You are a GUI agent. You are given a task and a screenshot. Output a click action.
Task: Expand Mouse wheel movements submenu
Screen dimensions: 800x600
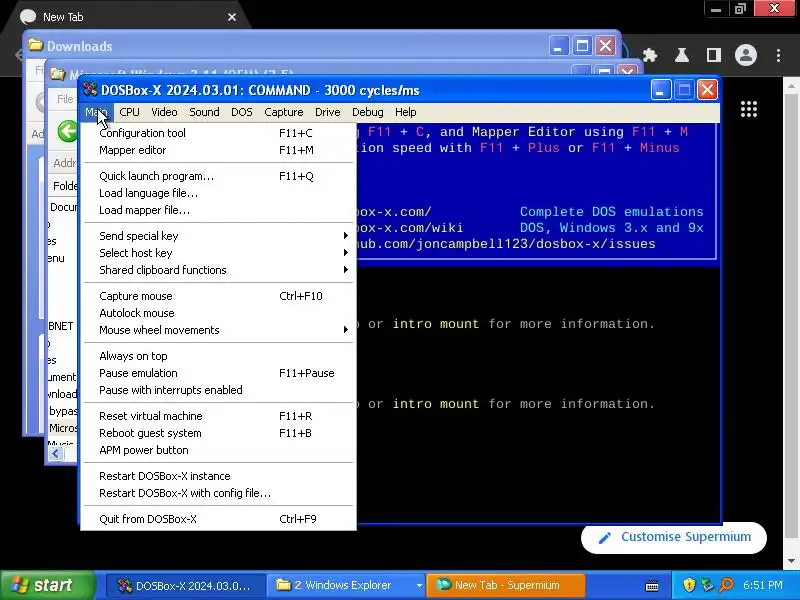(218, 330)
